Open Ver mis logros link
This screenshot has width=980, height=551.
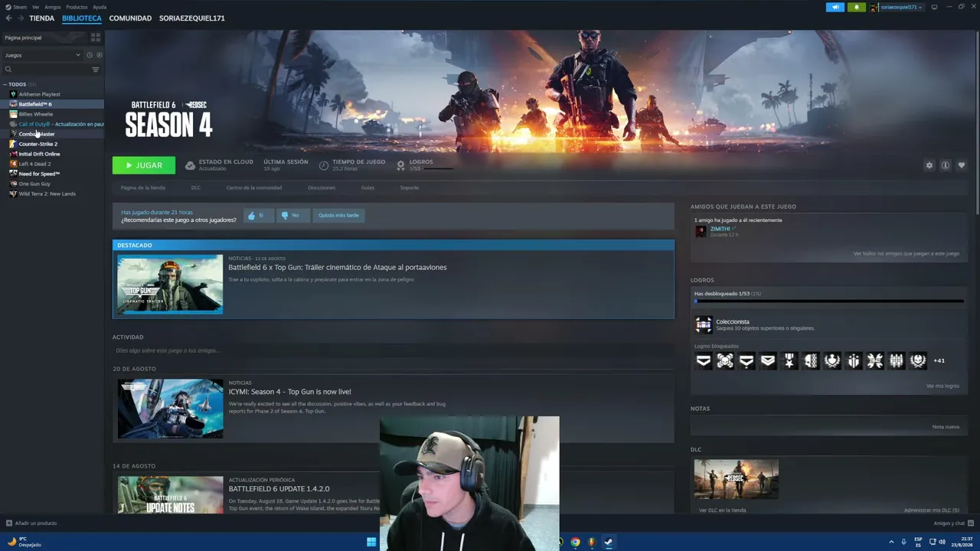click(x=942, y=386)
